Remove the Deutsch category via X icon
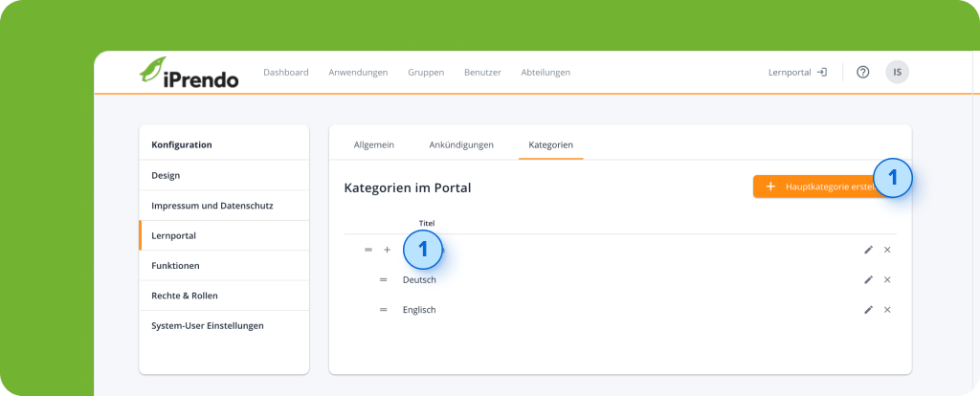The image size is (980, 396). point(887,279)
